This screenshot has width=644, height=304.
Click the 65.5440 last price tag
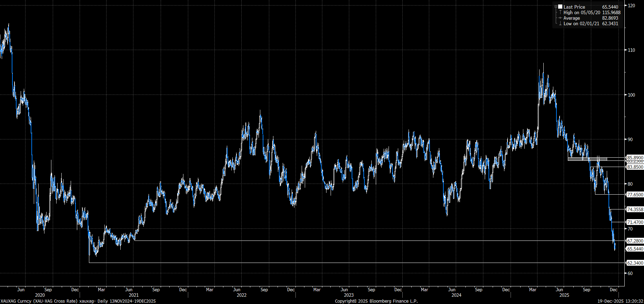tap(635, 249)
